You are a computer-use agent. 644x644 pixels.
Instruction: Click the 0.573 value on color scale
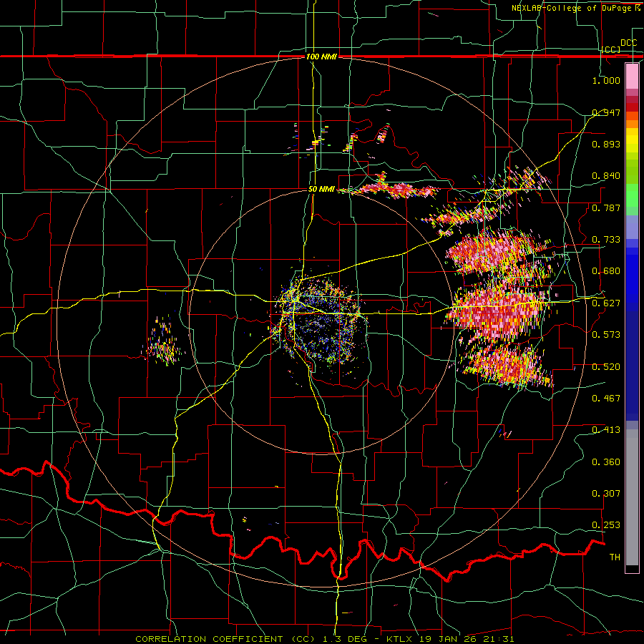[x=606, y=335]
